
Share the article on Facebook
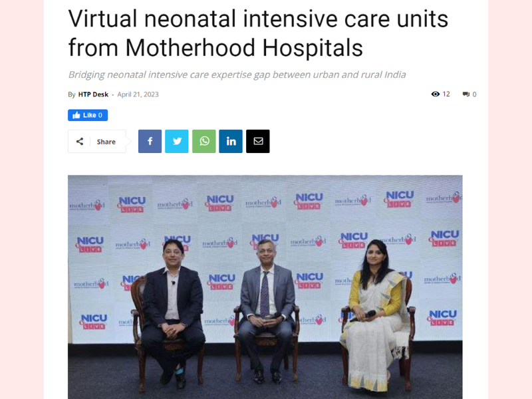click(x=150, y=141)
